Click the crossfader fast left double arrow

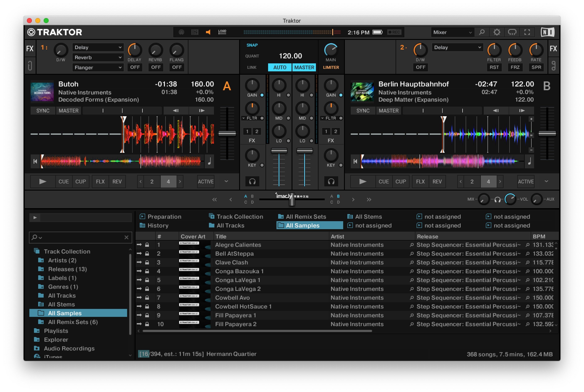tap(214, 200)
